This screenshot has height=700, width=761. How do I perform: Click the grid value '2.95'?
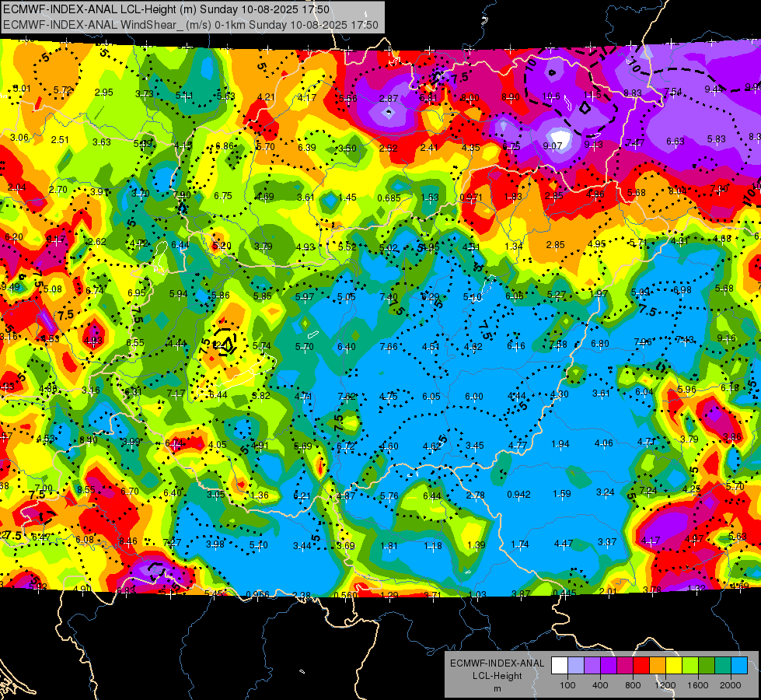click(x=103, y=93)
